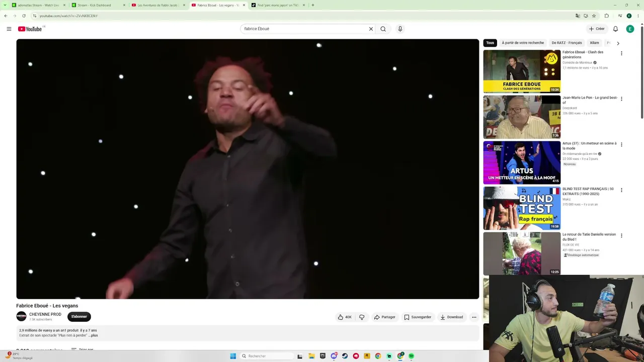644x362 pixels.
Task: Switch to the Kick Dashboard browser tab
Action: point(99,5)
